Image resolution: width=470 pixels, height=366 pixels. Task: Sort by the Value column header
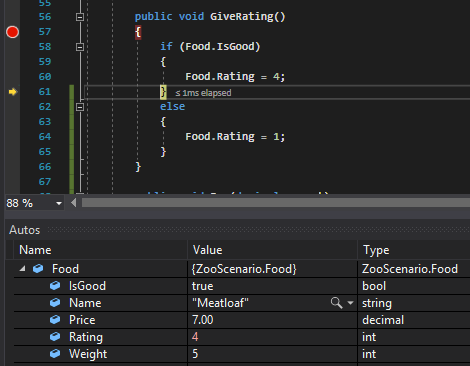(x=272, y=250)
